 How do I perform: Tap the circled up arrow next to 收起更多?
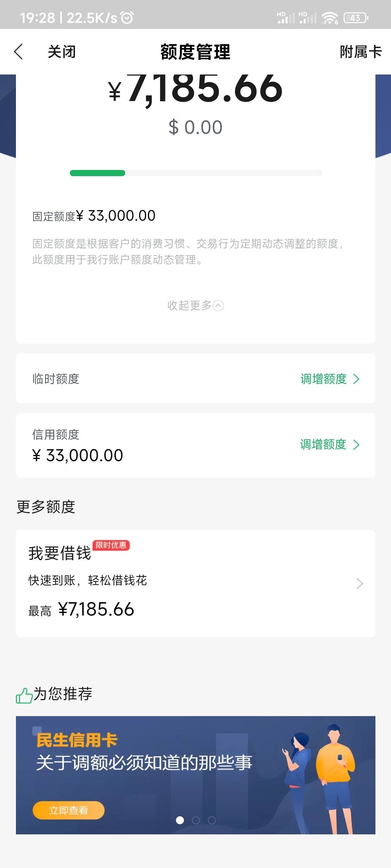[218, 306]
